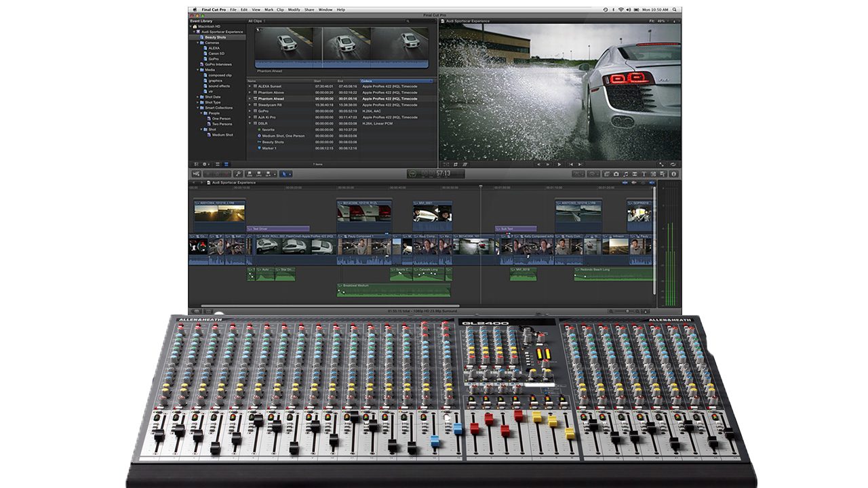The width and height of the screenshot is (868, 488).
Task: Click the Phantom Ahead filmstrip thumbnail
Action: click(x=342, y=47)
